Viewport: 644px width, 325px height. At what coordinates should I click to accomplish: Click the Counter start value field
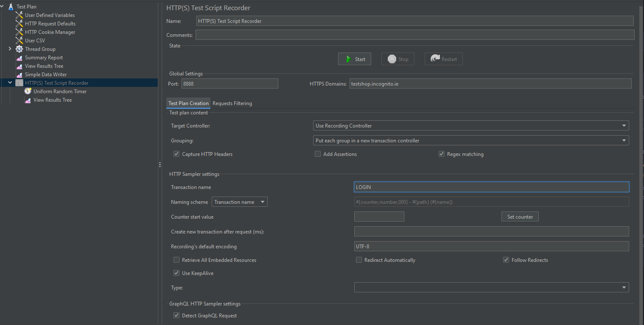[x=379, y=217]
